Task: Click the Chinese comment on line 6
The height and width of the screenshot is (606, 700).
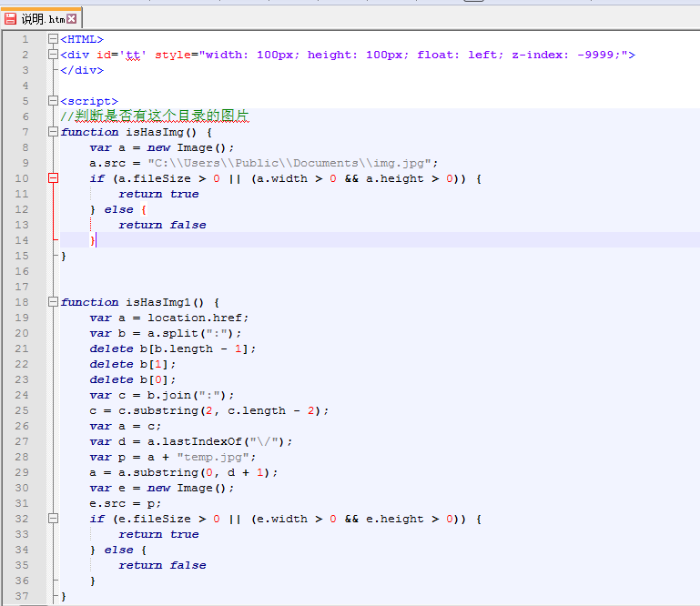Action: (155, 116)
